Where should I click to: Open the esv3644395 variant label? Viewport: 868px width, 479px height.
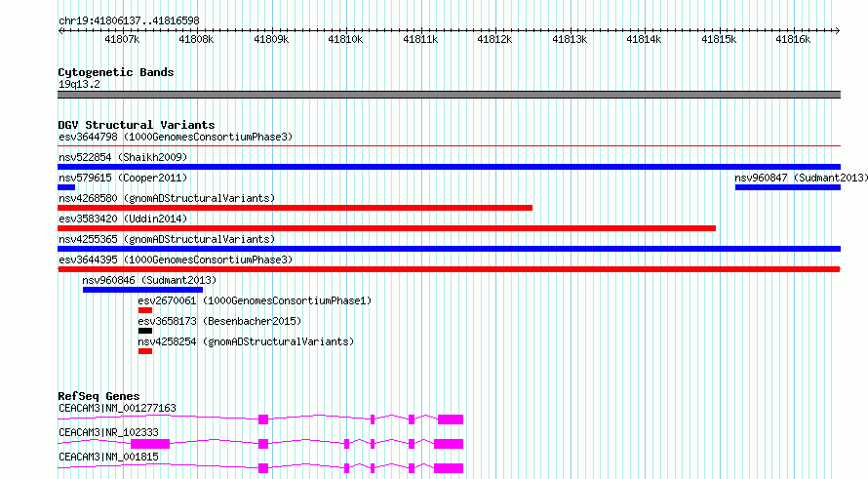(x=176, y=259)
